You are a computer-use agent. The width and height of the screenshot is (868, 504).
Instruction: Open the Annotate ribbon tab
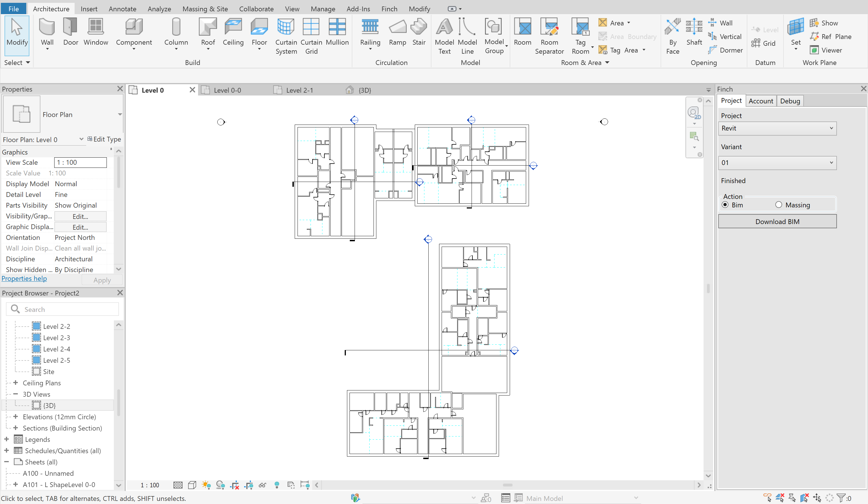pyautogui.click(x=122, y=9)
